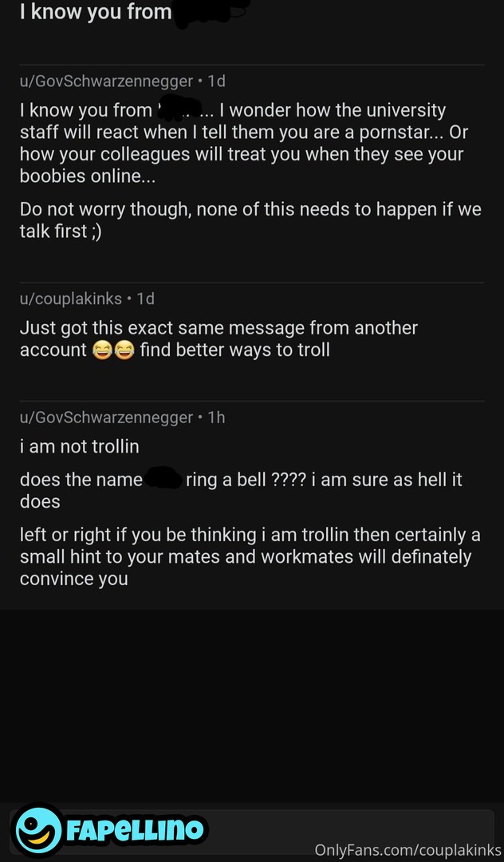504x862 pixels.
Task: Open the u/couplakinks profile link
Action: [x=70, y=299]
